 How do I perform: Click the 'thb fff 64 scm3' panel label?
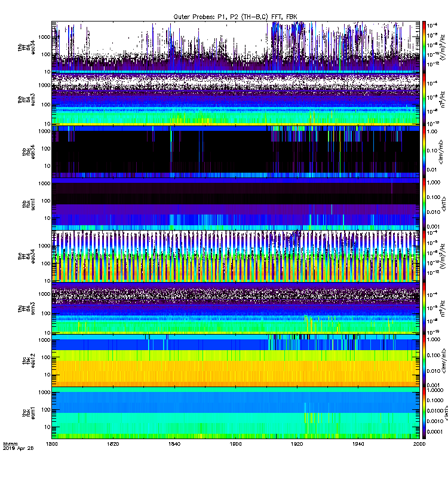[x=26, y=99]
